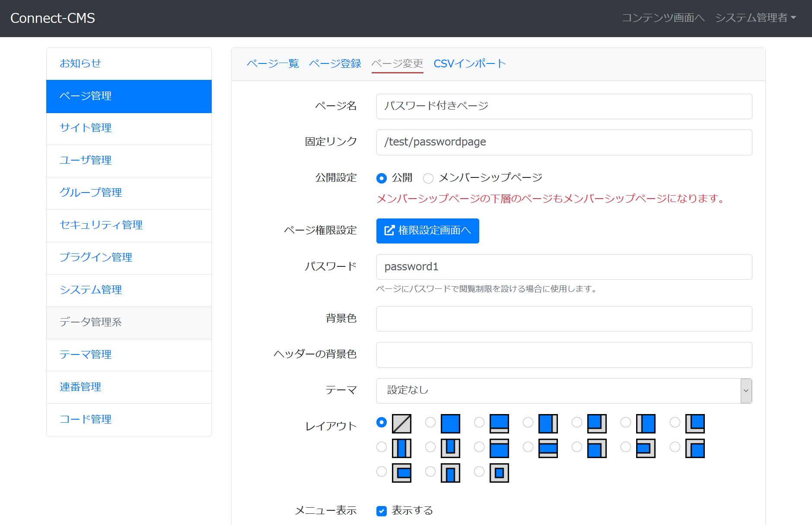Viewport: 812px width, 525px height.
Task: Switch to the ページ登録 tab
Action: point(335,63)
